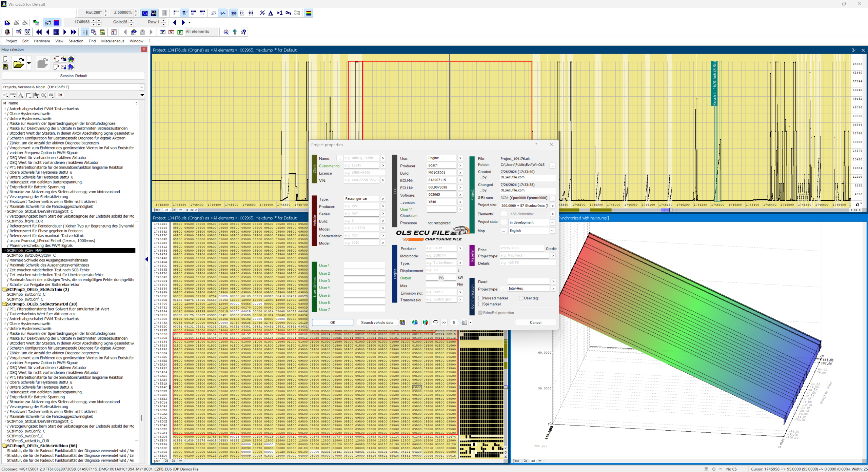Screen dimensions: 868x472
Task: Click the delta absolute difference icon
Action: click(x=271, y=13)
